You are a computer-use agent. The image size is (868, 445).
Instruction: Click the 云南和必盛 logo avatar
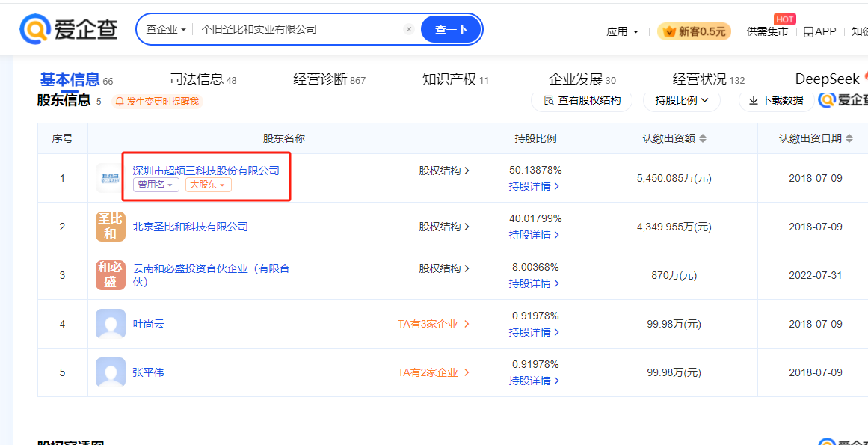pos(110,275)
